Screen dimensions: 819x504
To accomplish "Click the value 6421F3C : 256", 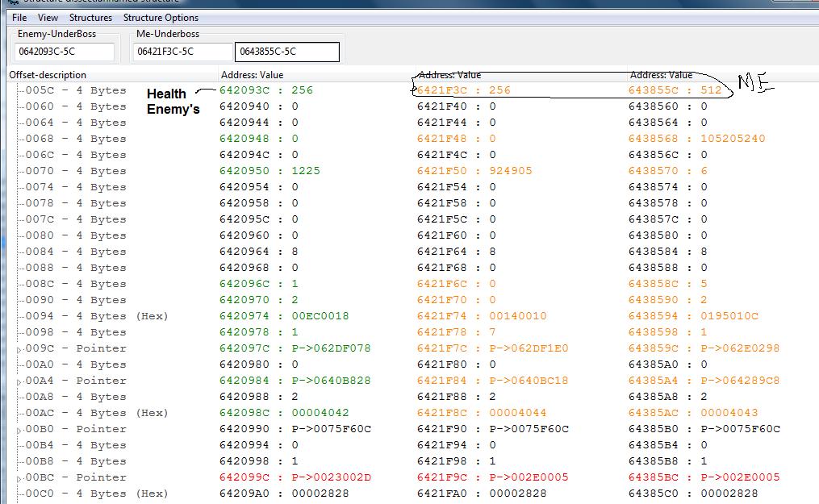I will pos(463,90).
